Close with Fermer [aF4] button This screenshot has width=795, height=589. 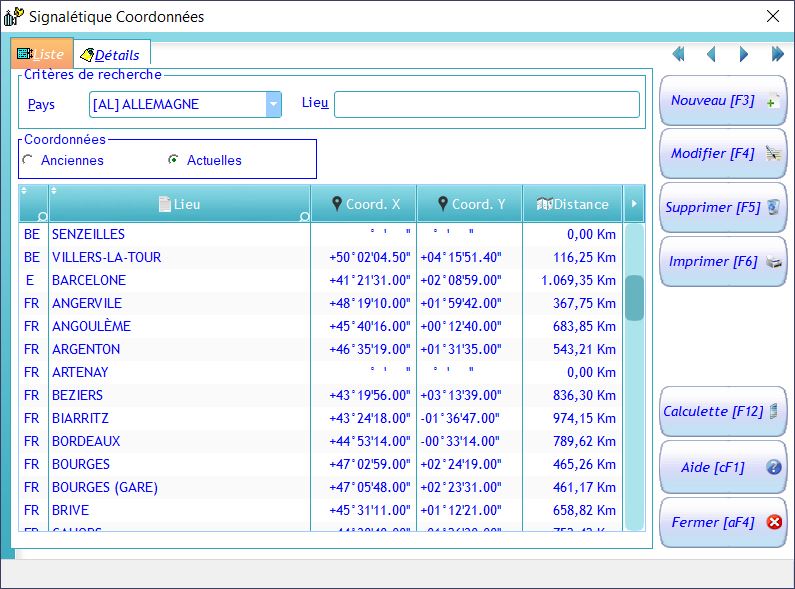click(x=723, y=522)
